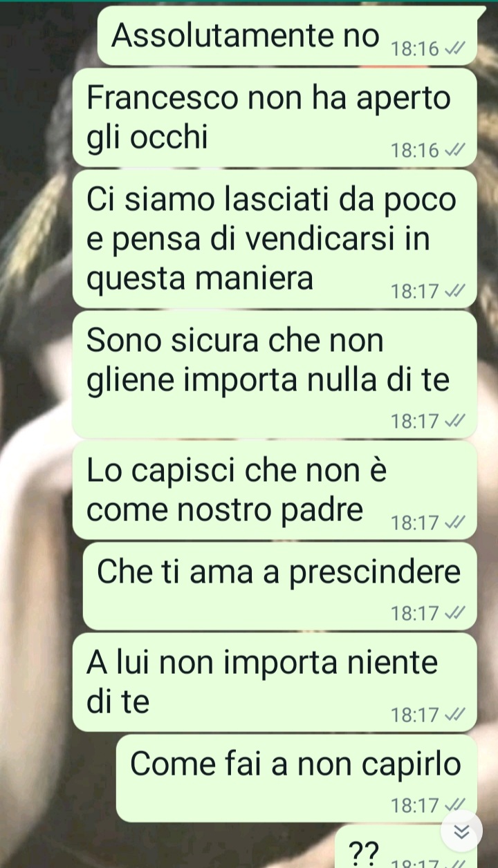Tap the chat wallpaper left of 'Come fai' bubble
This screenshot has height=868, width=498.
coord(55,778)
